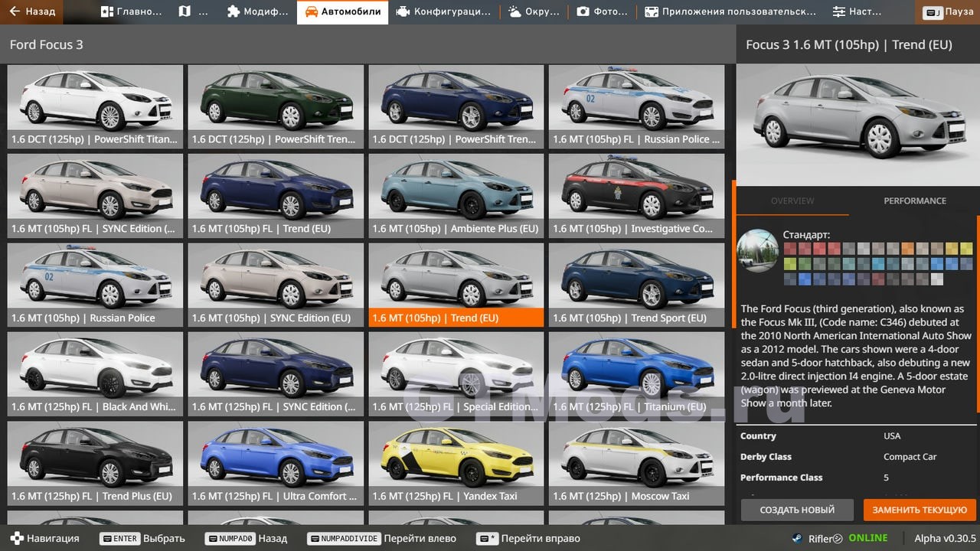Select highlighted 1.6 MT (105hp) Trend (EU) car
The height and width of the screenshot is (551, 980).
tap(456, 285)
